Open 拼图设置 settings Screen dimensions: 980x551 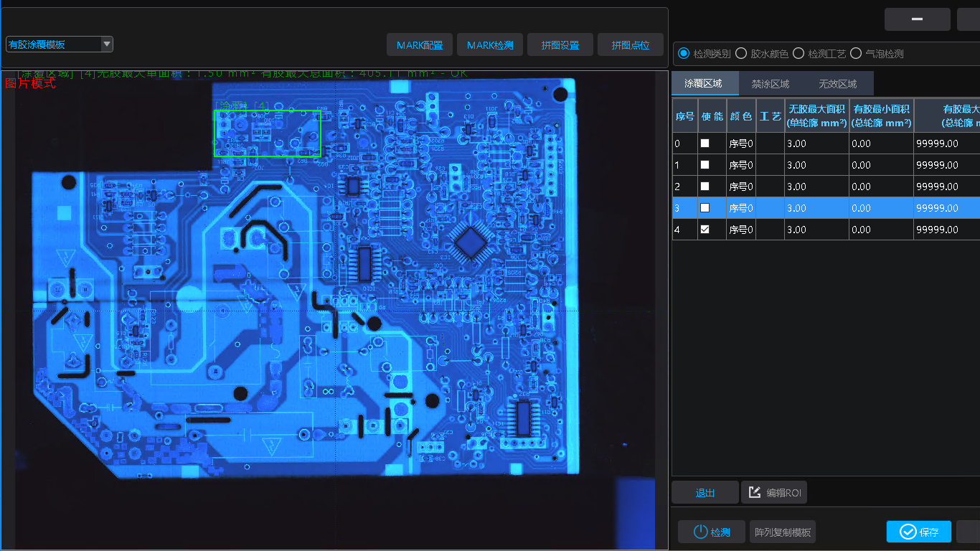click(560, 45)
